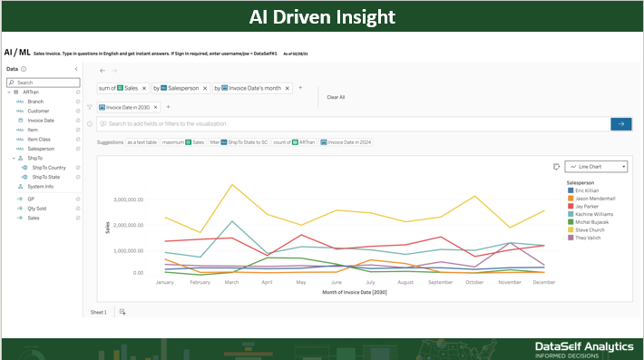Click the Theo Valich legend entry
Screen dimensions: 644x360
584,238
